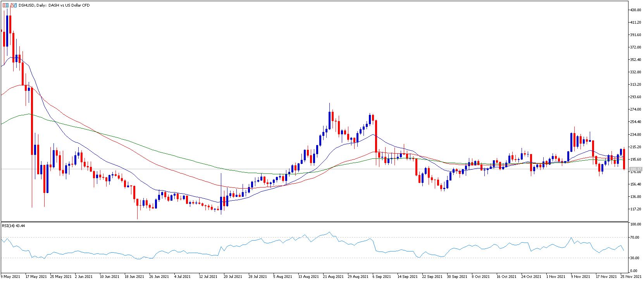Open the depth of market icon

click(x=5, y=5)
